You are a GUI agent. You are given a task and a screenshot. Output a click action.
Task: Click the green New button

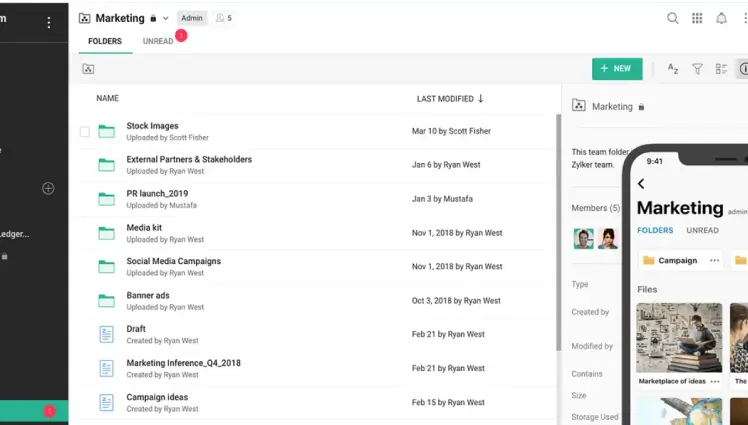[x=616, y=69]
